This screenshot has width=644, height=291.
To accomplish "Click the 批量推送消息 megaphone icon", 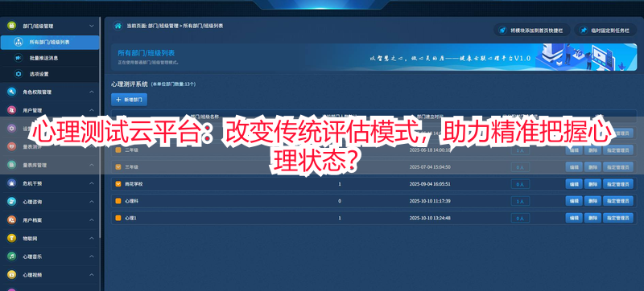I will 19,58.
